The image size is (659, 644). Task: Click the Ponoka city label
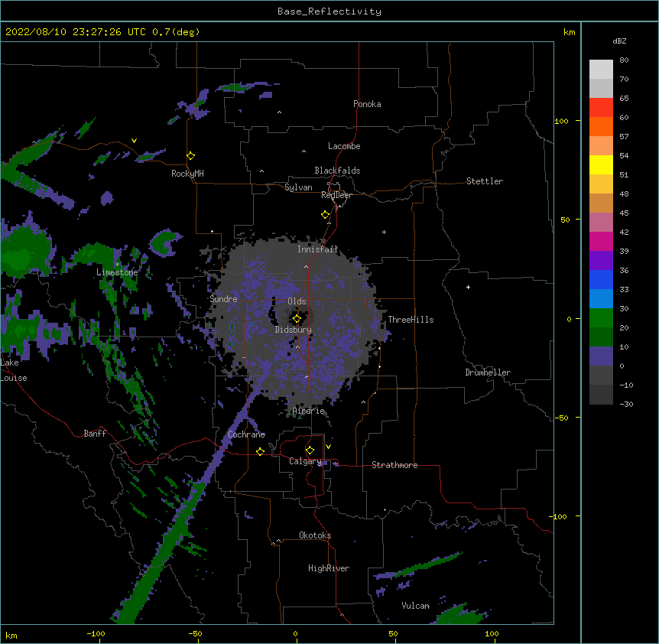pyautogui.click(x=367, y=104)
